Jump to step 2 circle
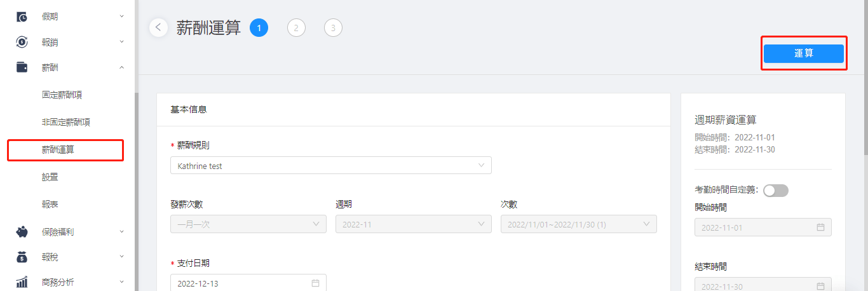Viewport: 868px width, 291px height. pos(296,27)
